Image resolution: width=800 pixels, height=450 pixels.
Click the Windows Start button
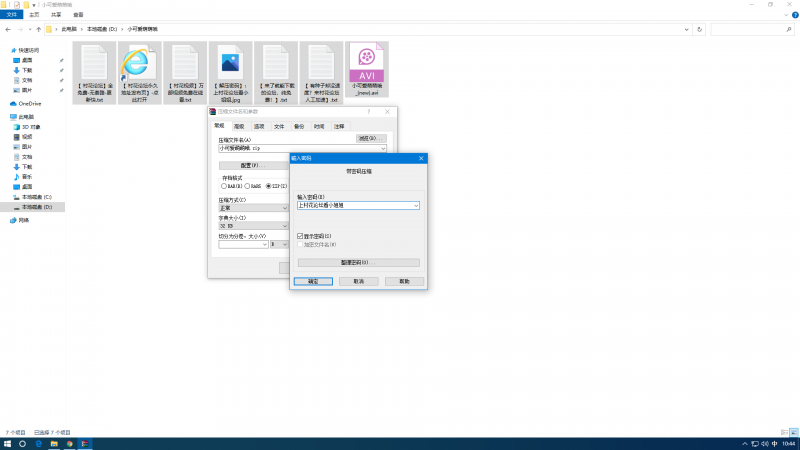coord(8,443)
